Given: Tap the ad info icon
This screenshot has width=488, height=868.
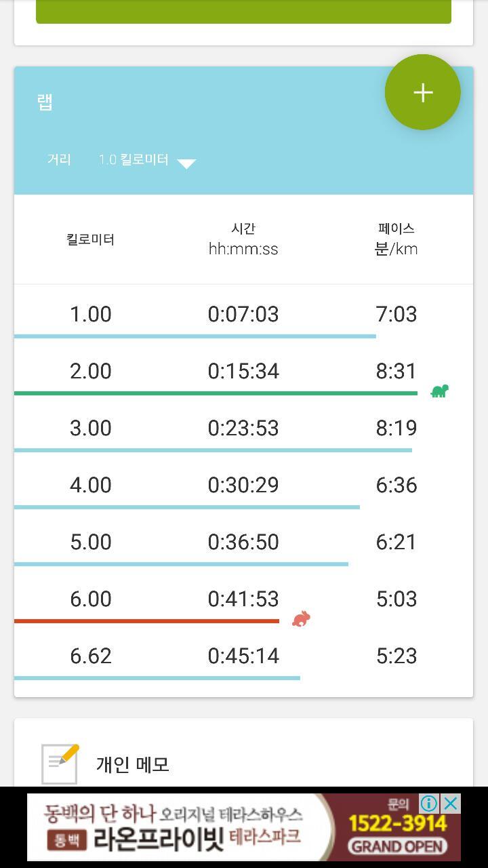Looking at the screenshot, I should [429, 804].
